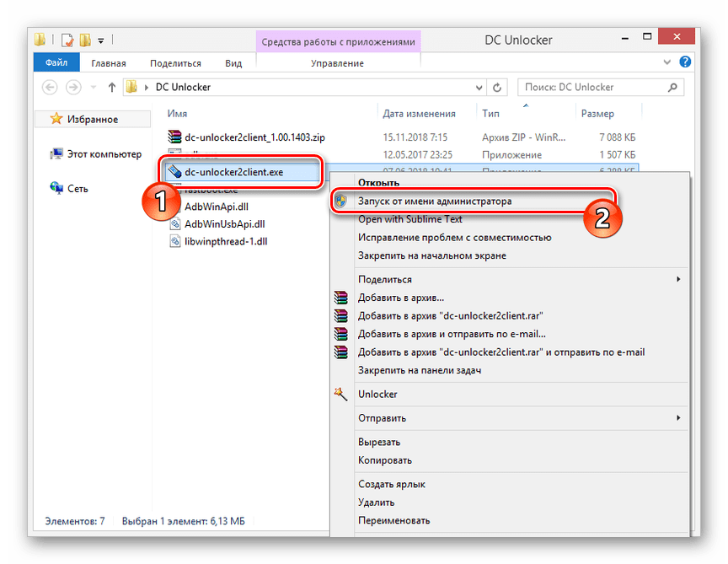Expand the ribbon with the chevron arrow
The width and height of the screenshot is (728, 564).
point(667,62)
